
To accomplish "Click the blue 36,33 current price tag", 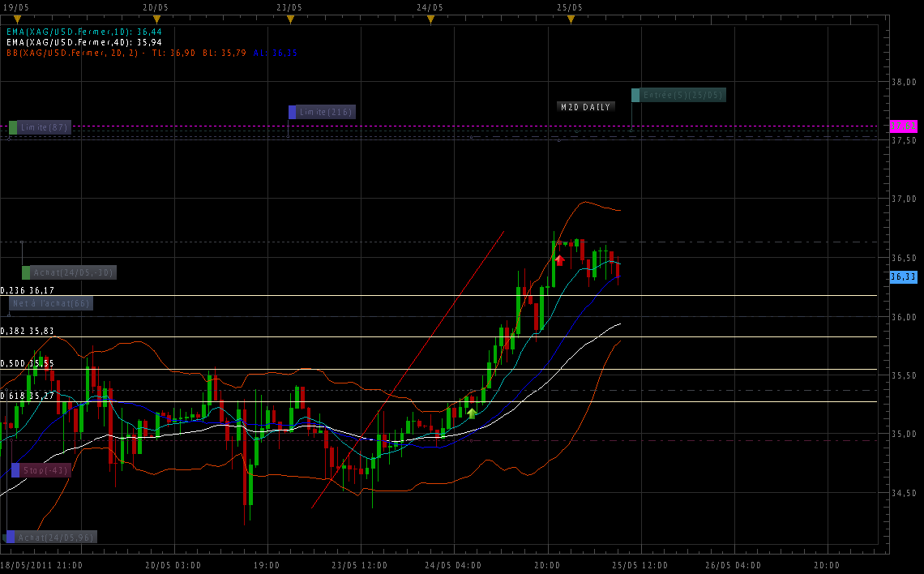I will point(903,276).
